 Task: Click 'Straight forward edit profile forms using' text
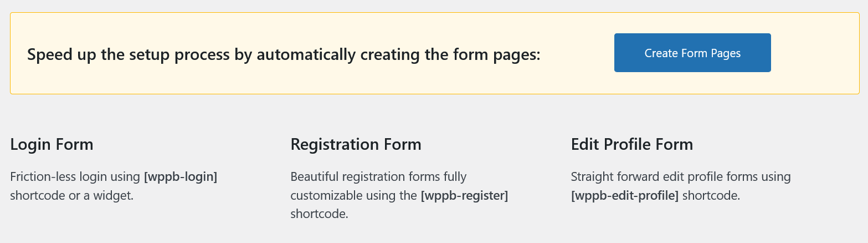point(681,177)
